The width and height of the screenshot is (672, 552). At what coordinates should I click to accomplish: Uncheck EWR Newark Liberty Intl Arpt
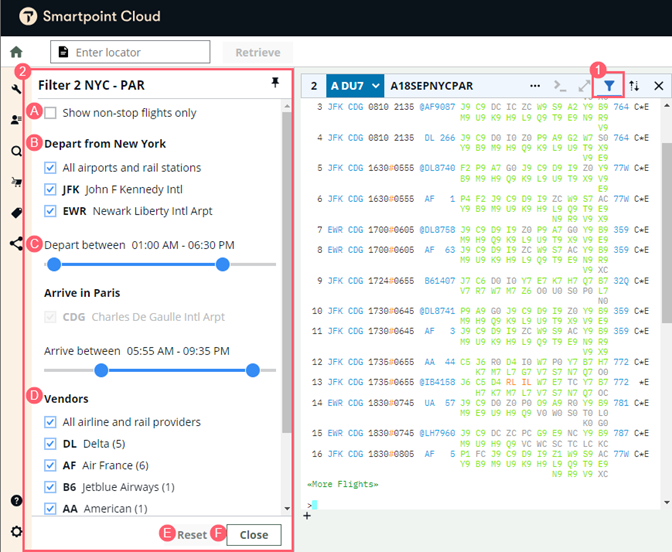pos(50,211)
